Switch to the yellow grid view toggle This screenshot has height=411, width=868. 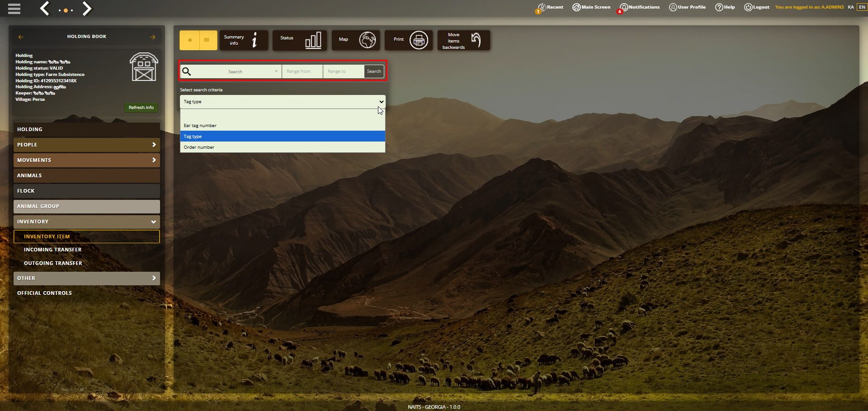[x=207, y=40]
